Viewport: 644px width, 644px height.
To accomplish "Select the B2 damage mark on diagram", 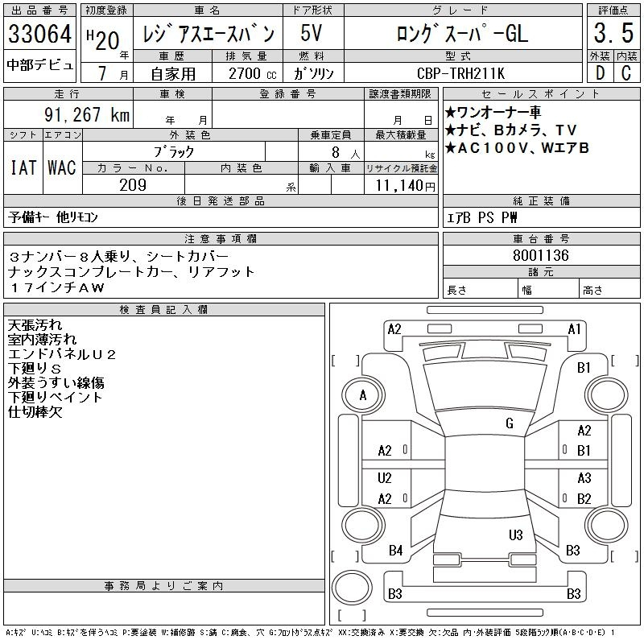I will pyautogui.click(x=584, y=498).
